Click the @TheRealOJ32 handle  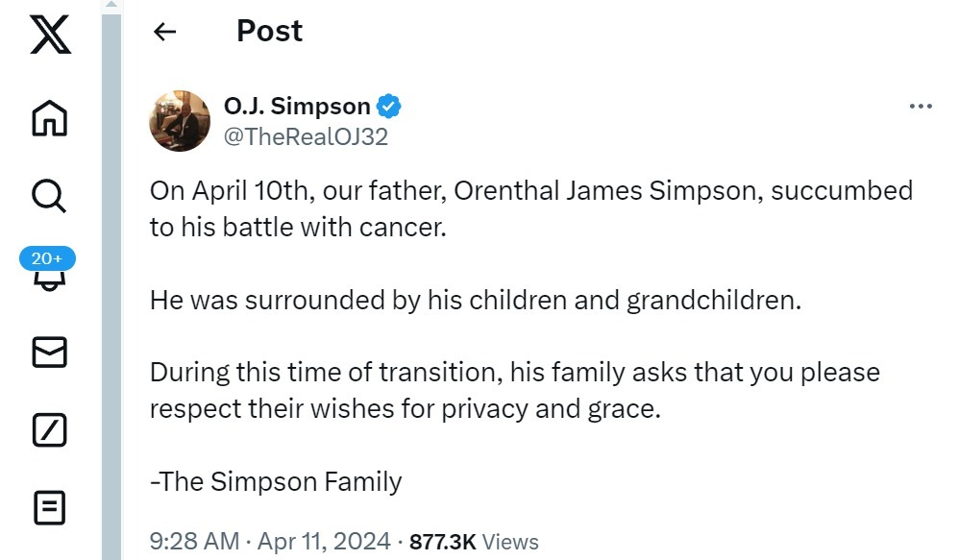click(x=306, y=136)
